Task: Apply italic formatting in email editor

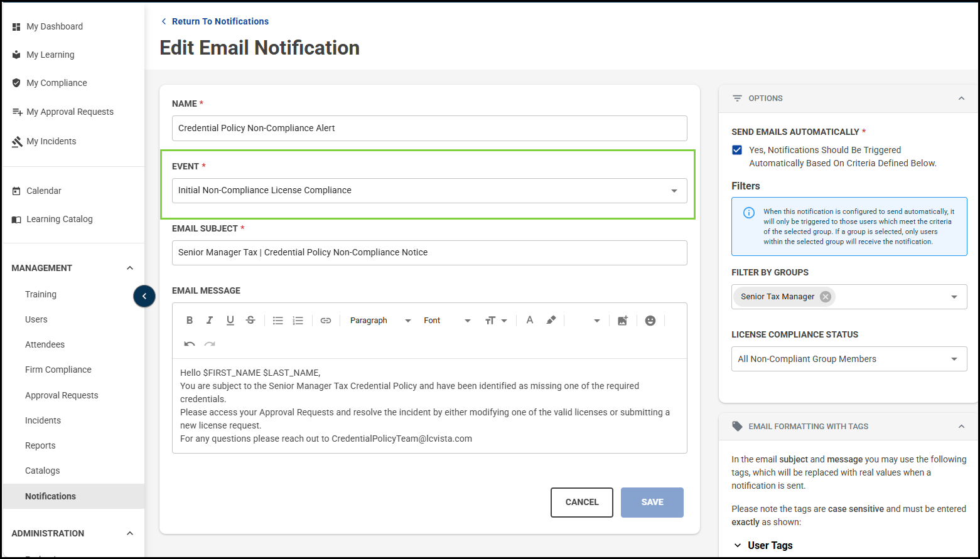Action: [210, 321]
